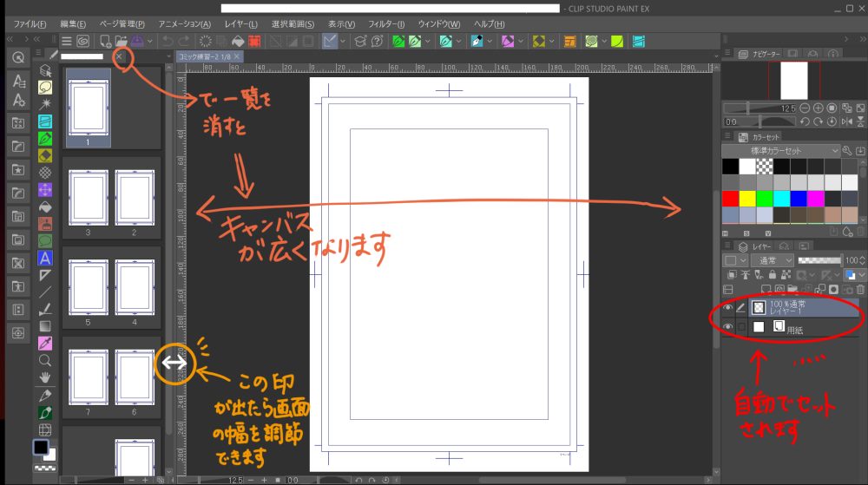Viewport: 868px width, 485px height.
Task: Pick the red swatch in color set
Action: 730,198
